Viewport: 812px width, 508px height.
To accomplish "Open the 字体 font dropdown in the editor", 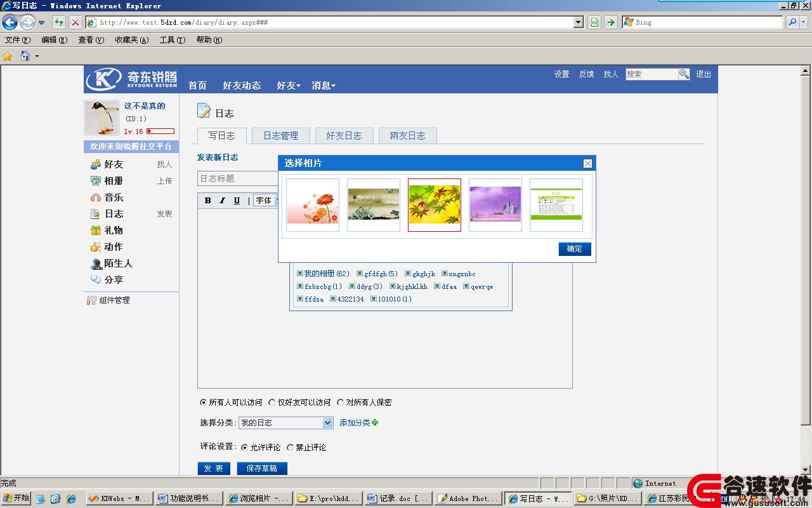I will pyautogui.click(x=266, y=201).
